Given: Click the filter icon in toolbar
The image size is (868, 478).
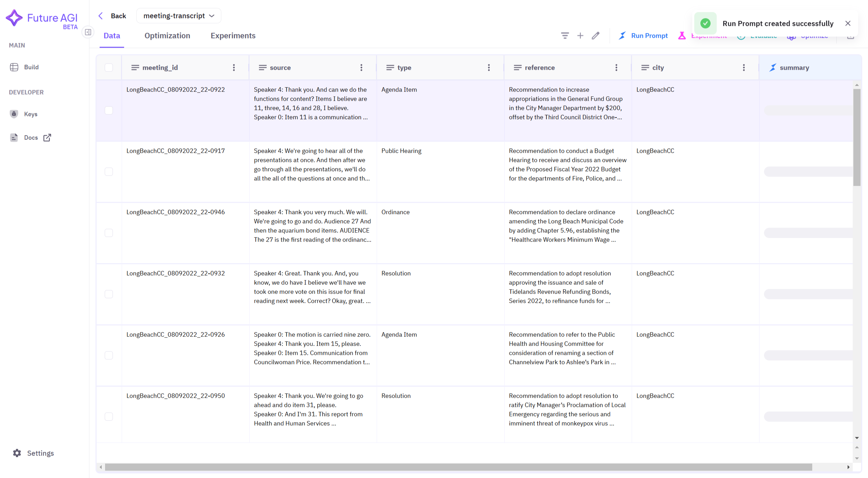Looking at the screenshot, I should point(565,35).
